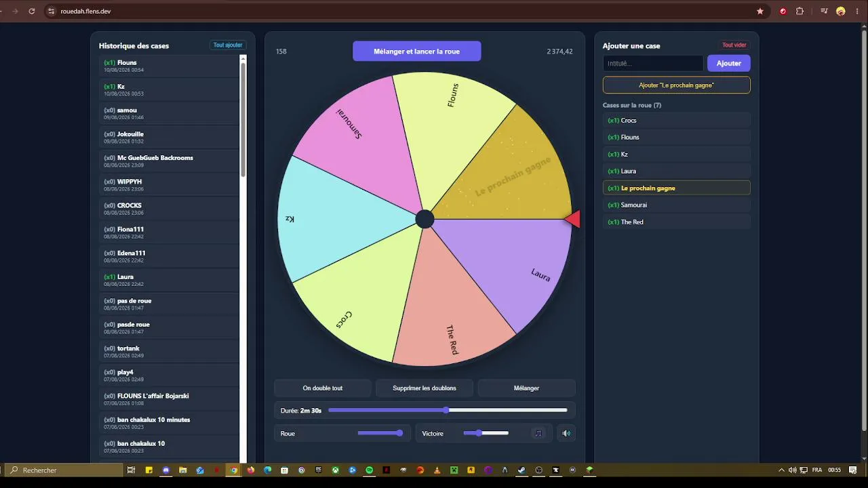Viewport: 868px width, 488px height.
Task: Bookmark this page with the star icon
Action: click(x=760, y=12)
